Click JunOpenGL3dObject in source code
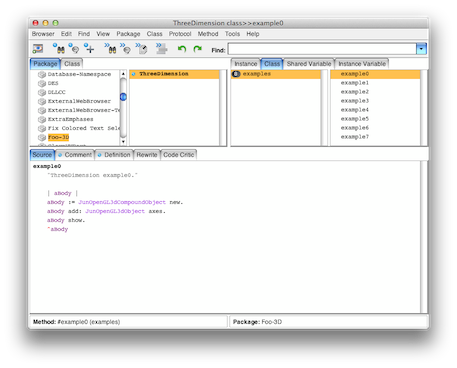 [115, 211]
